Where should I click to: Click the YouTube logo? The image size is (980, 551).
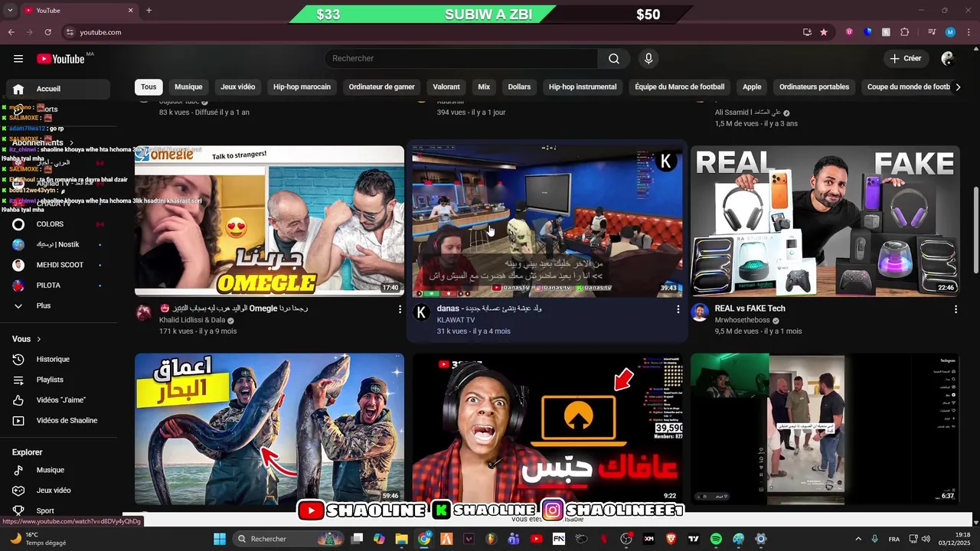[60, 59]
